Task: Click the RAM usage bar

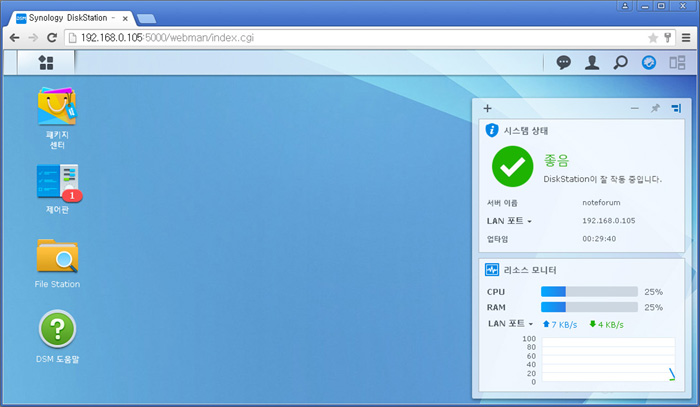Action: point(589,307)
